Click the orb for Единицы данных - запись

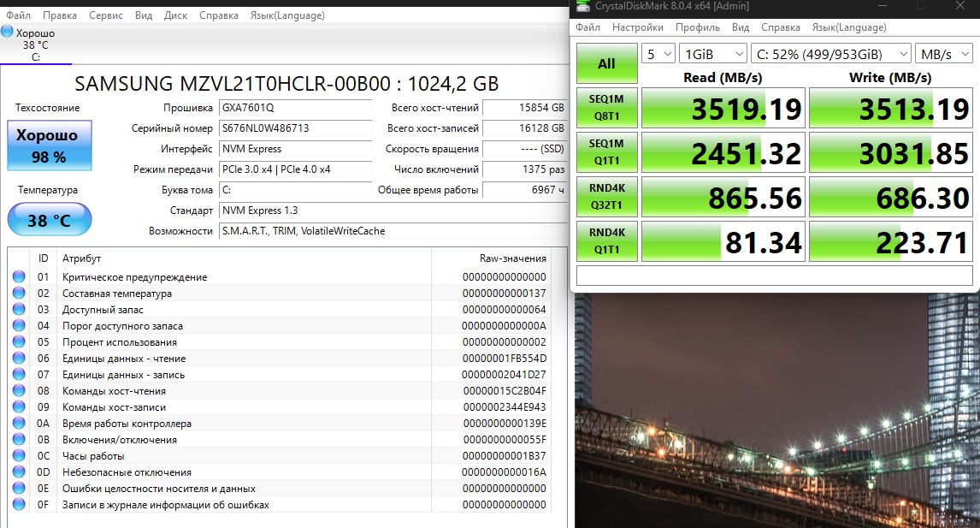[19, 374]
